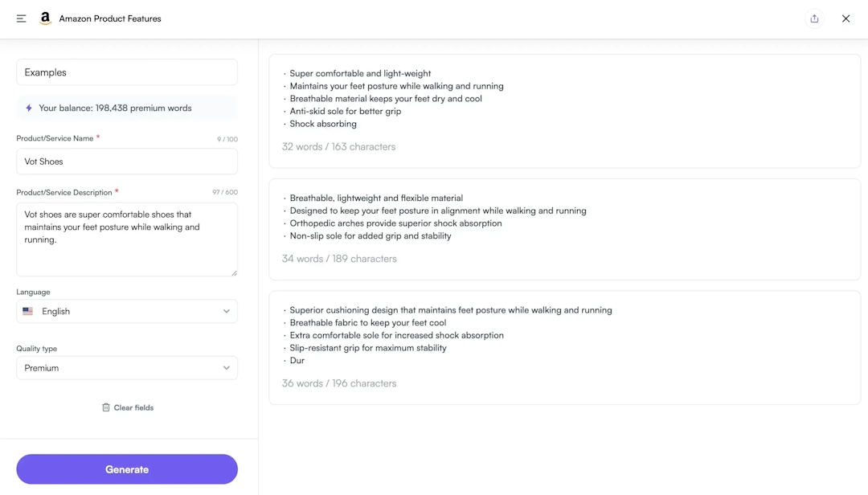Select the second result with 'Orthopedic arches' bullet
Image resolution: width=868 pixels, height=495 pixels.
[564, 229]
